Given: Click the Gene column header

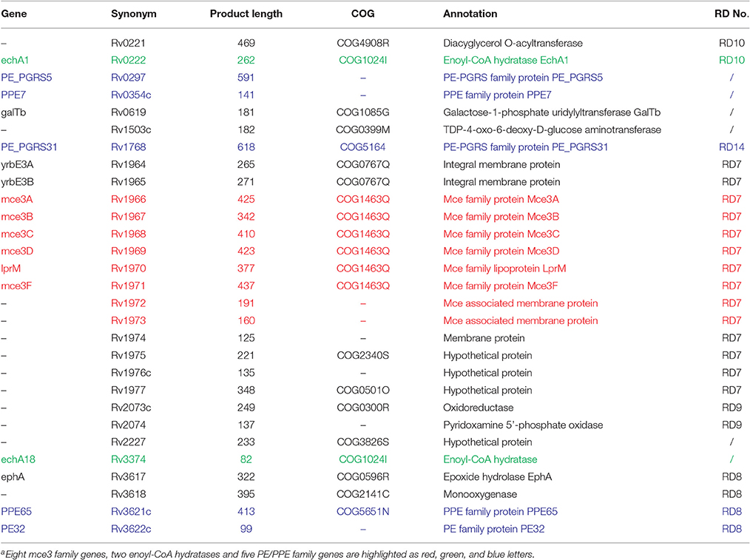Looking at the screenshot, I should click(x=14, y=14).
